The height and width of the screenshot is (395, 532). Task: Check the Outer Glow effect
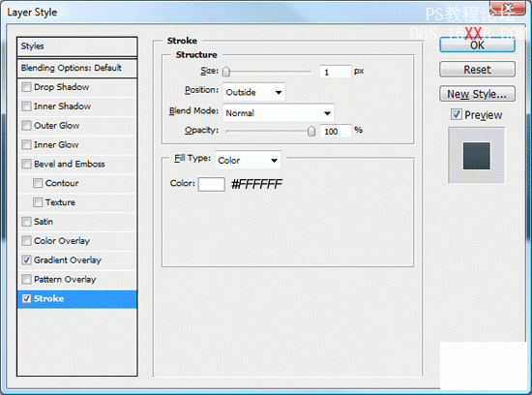click(x=26, y=126)
